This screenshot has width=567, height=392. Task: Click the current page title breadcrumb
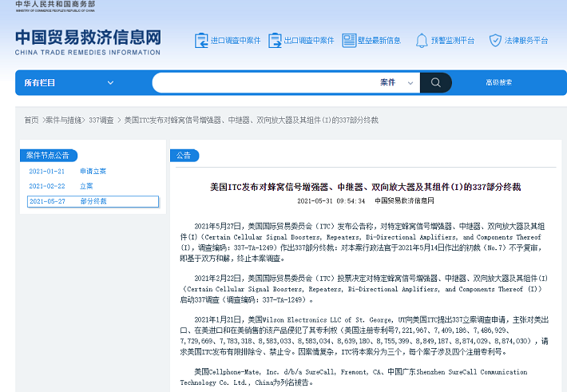click(252, 120)
